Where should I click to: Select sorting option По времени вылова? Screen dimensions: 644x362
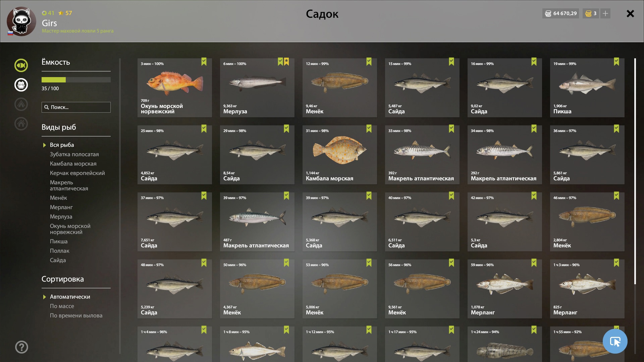coord(76,315)
